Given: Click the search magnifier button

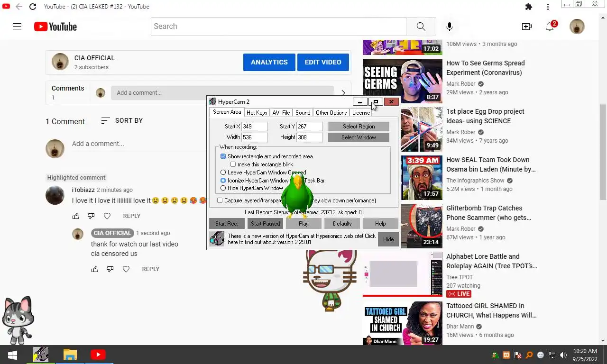Looking at the screenshot, I should (421, 27).
